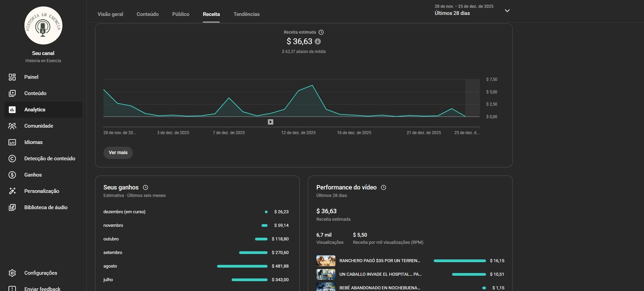Viewport: 644px width, 291px height.
Task: Click the Ver mais button
Action: [x=118, y=152]
